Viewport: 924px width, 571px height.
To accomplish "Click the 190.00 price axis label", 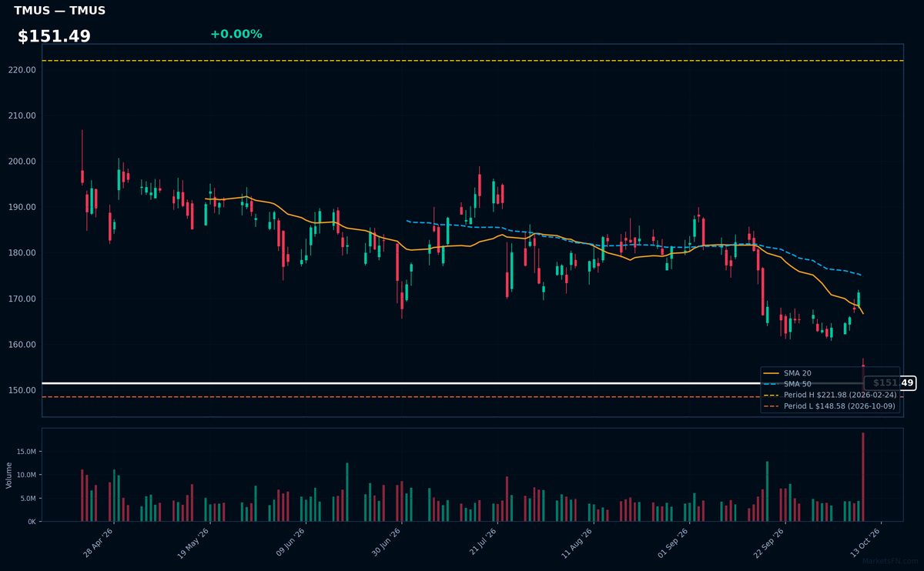I will point(23,208).
